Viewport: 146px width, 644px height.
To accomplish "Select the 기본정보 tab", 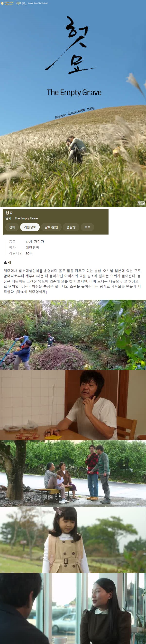I will [30, 227].
